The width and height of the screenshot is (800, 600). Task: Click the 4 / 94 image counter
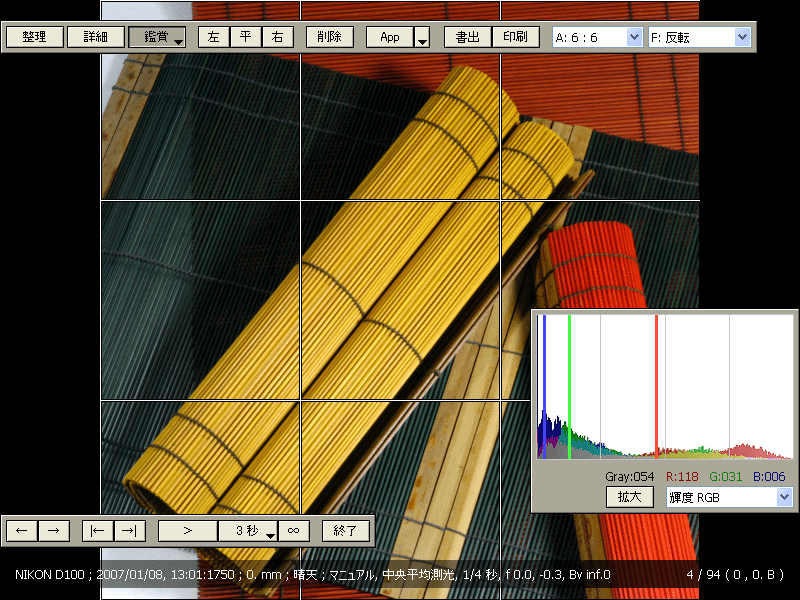coord(703,575)
